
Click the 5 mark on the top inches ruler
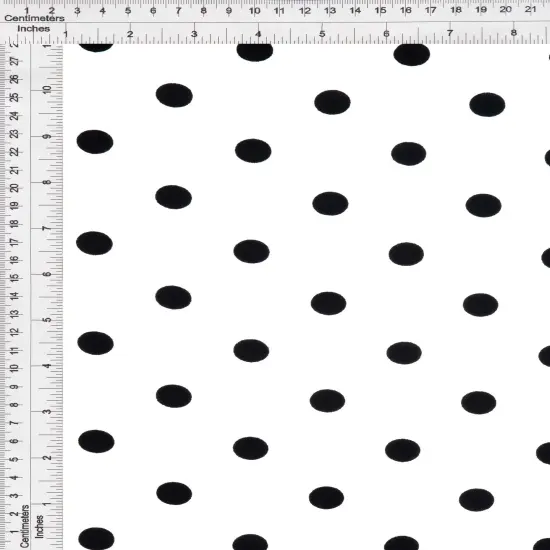[x=322, y=34]
